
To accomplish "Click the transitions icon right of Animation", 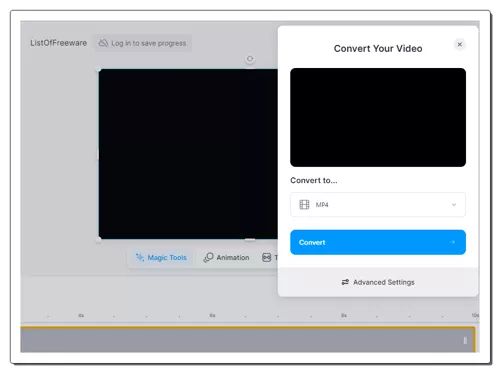I will click(266, 258).
